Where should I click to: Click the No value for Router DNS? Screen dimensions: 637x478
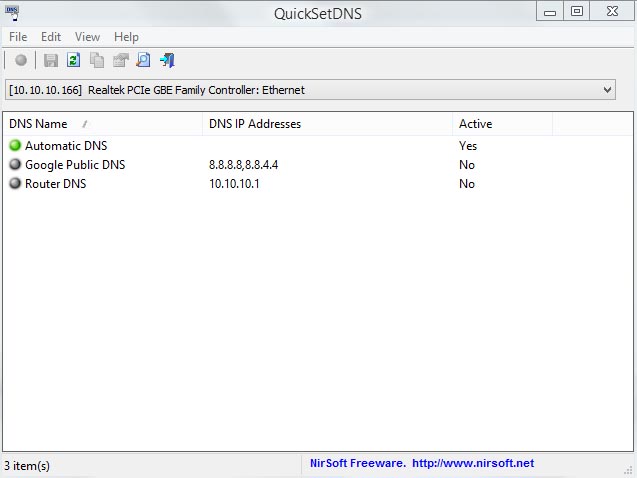[x=467, y=184]
